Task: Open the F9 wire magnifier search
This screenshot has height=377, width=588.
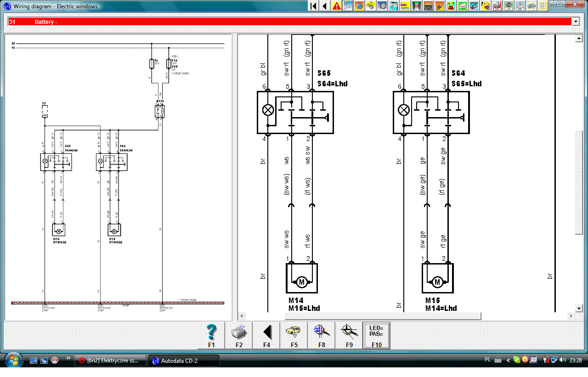Action: click(349, 336)
